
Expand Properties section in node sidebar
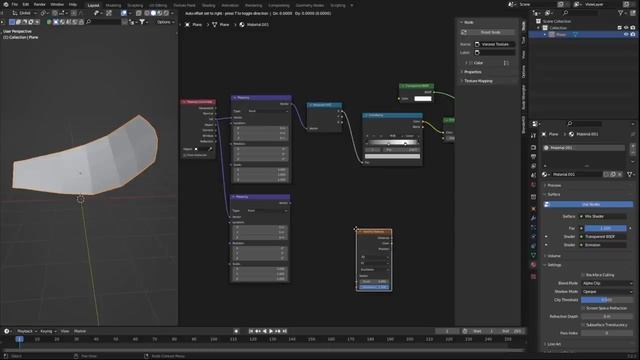pos(472,72)
